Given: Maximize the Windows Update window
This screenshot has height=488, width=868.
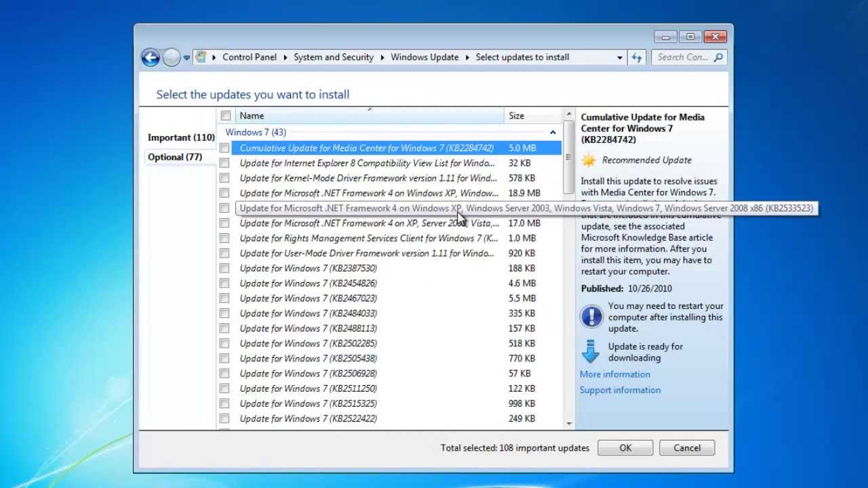Looking at the screenshot, I should (x=690, y=37).
